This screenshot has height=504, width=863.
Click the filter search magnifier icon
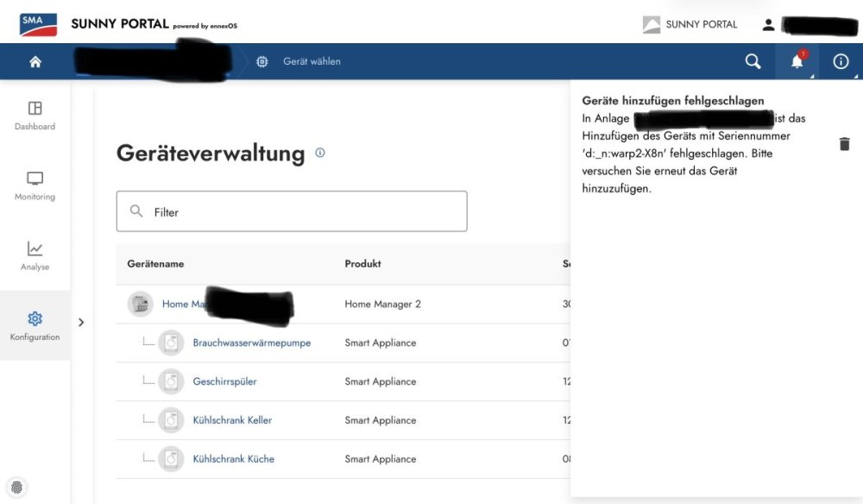click(x=136, y=211)
